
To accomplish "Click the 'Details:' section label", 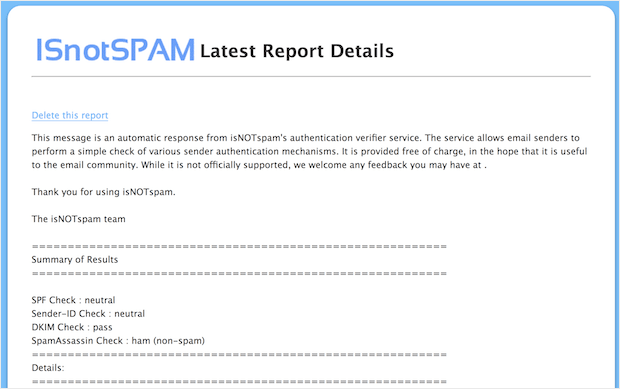I will pyautogui.click(x=48, y=368).
